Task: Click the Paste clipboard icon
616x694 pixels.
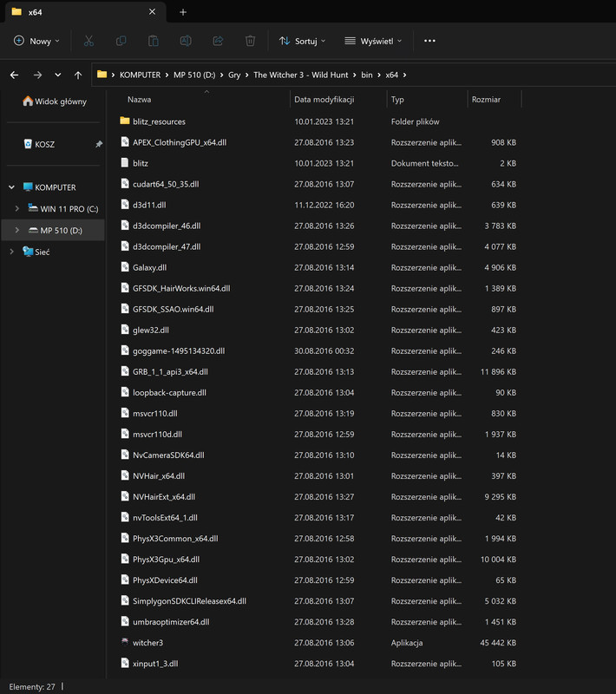Action: click(153, 41)
